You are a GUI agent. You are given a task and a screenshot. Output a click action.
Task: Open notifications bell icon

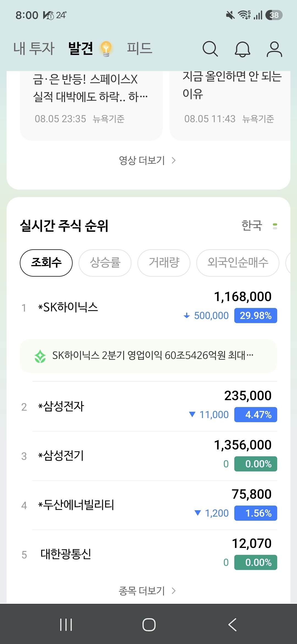[x=242, y=49]
